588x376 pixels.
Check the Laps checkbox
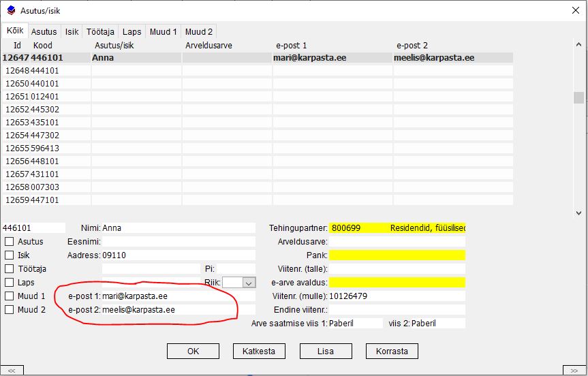click(10, 283)
